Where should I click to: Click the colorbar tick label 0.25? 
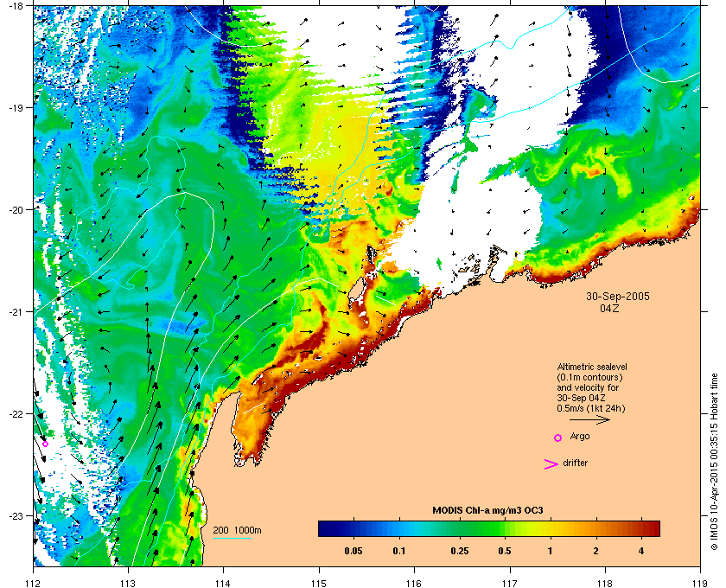coord(459,552)
